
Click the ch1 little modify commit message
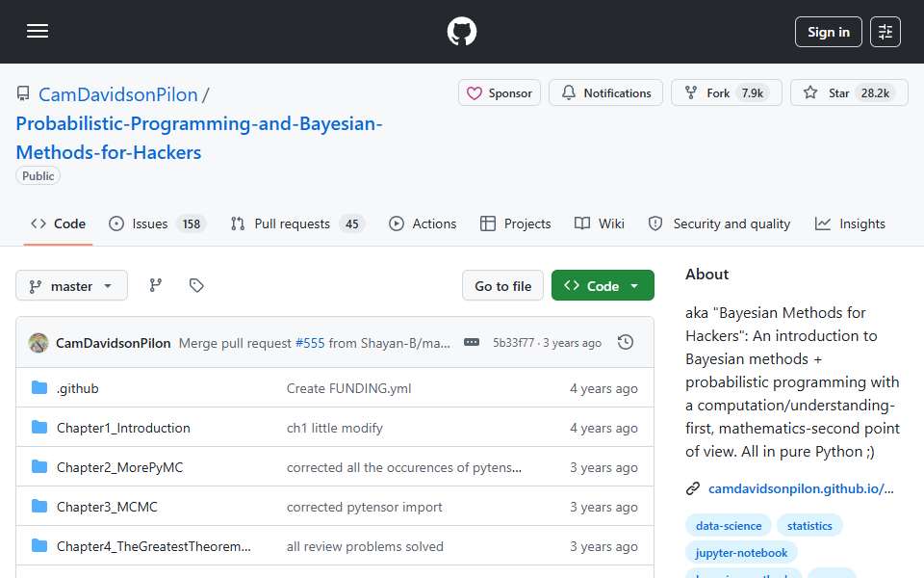point(335,428)
